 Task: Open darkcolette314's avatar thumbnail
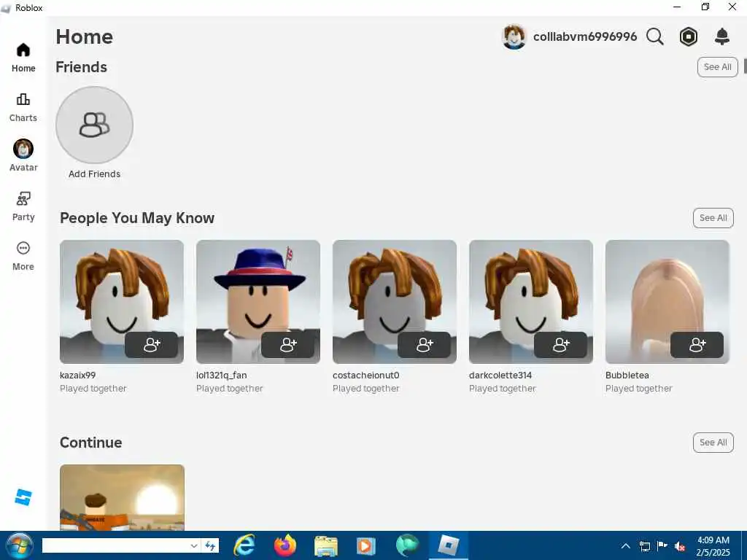[531, 302]
